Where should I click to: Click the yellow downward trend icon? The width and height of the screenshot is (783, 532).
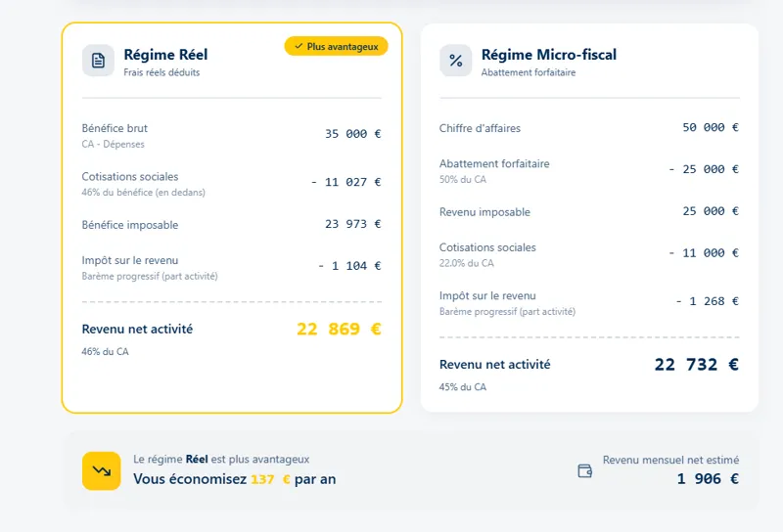tap(101, 470)
